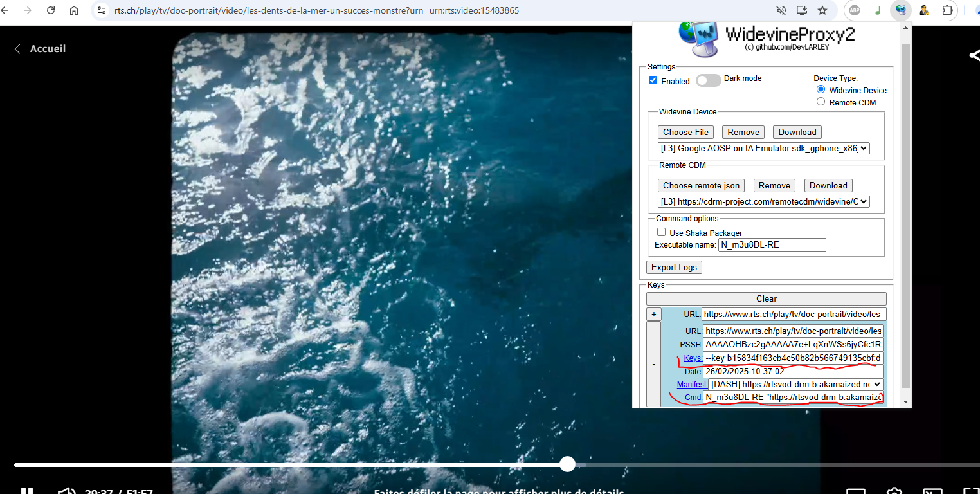Click the video progress bar handle

567,464
